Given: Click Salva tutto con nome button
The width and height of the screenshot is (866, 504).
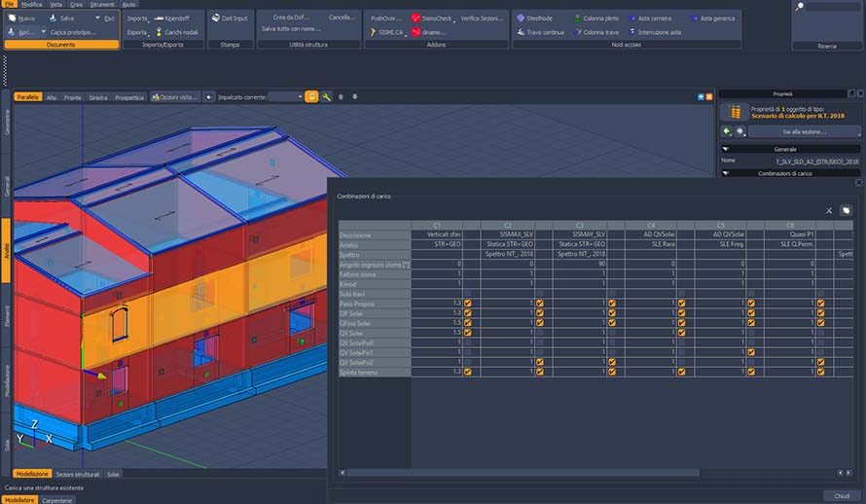Looking at the screenshot, I should pyautogui.click(x=291, y=29).
